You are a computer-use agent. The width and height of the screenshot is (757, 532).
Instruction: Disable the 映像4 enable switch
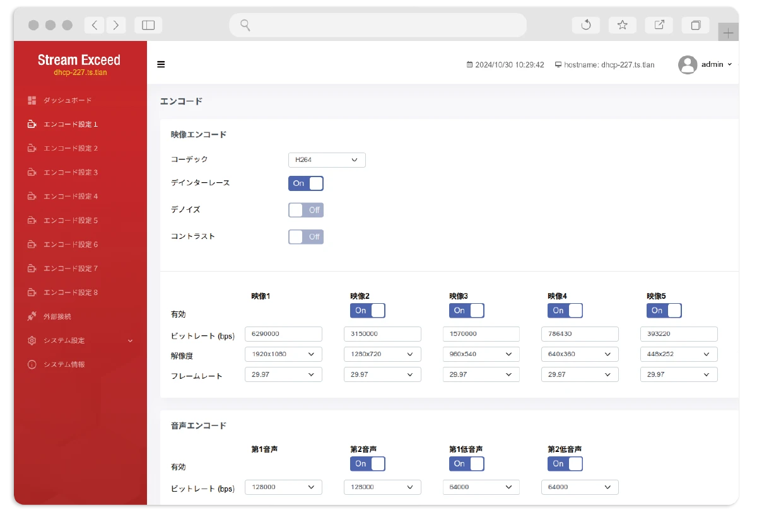click(x=565, y=310)
